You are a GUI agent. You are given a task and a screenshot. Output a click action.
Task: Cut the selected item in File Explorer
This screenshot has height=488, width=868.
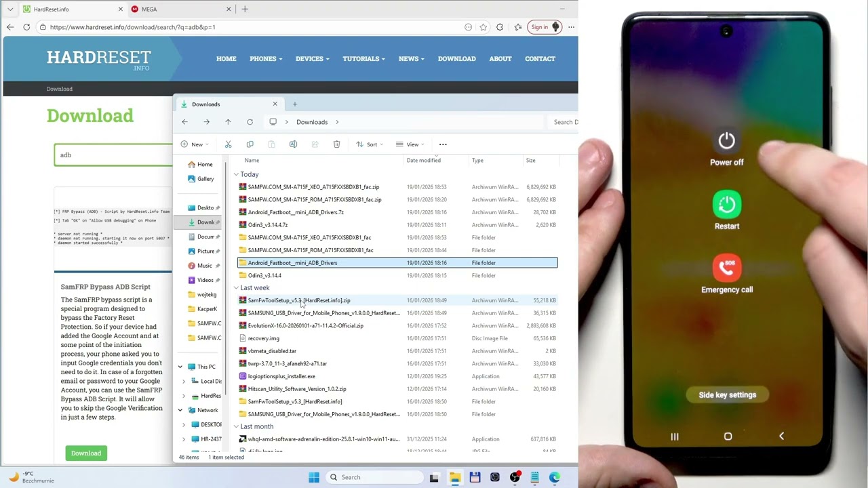pos(228,144)
